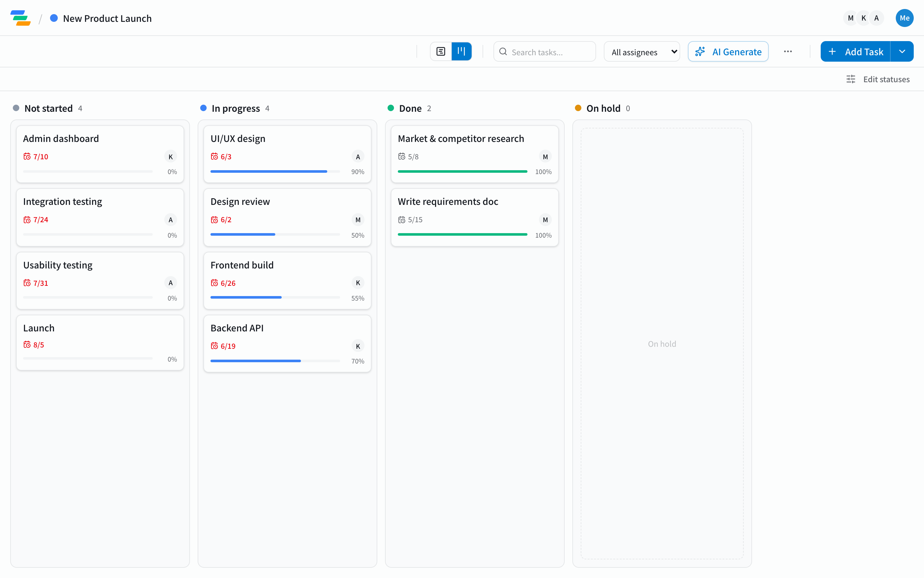This screenshot has height=578, width=924.
Task: Click the Frontend build 55% progress bar
Action: 275,297
